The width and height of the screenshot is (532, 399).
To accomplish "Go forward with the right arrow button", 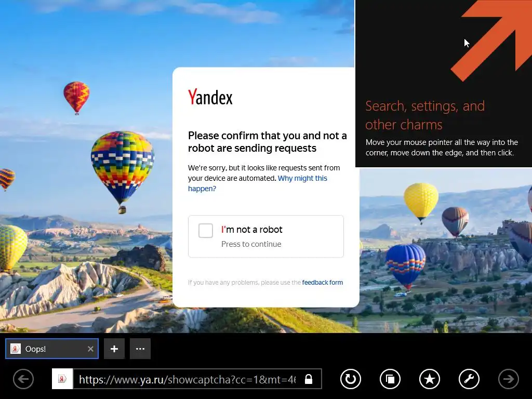I will coord(508,379).
